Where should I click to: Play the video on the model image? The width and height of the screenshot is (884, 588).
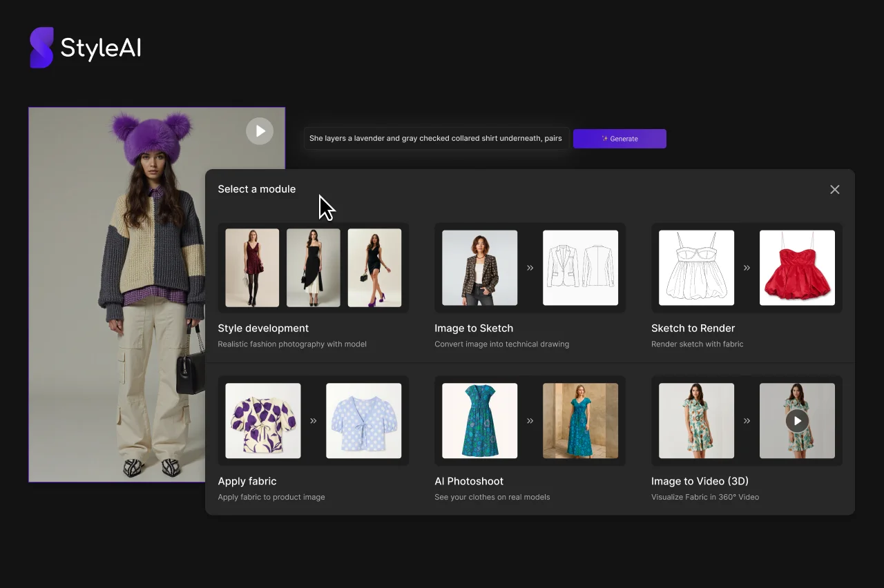(260, 131)
